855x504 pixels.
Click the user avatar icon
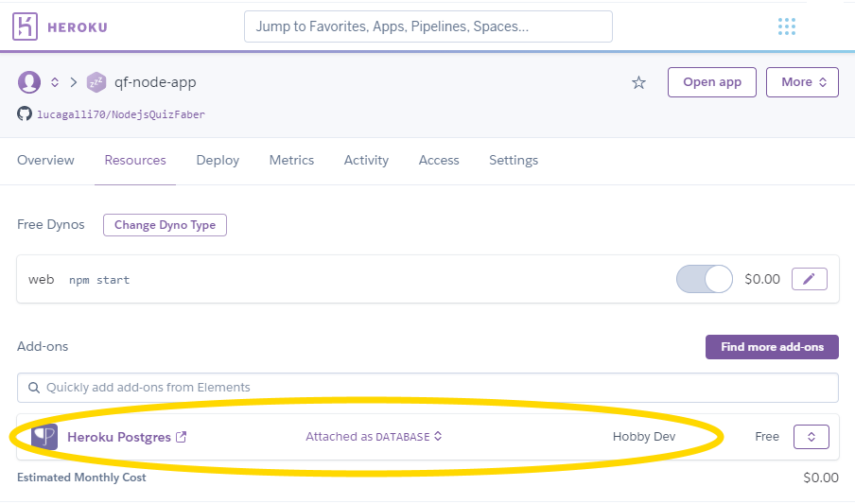pos(28,82)
